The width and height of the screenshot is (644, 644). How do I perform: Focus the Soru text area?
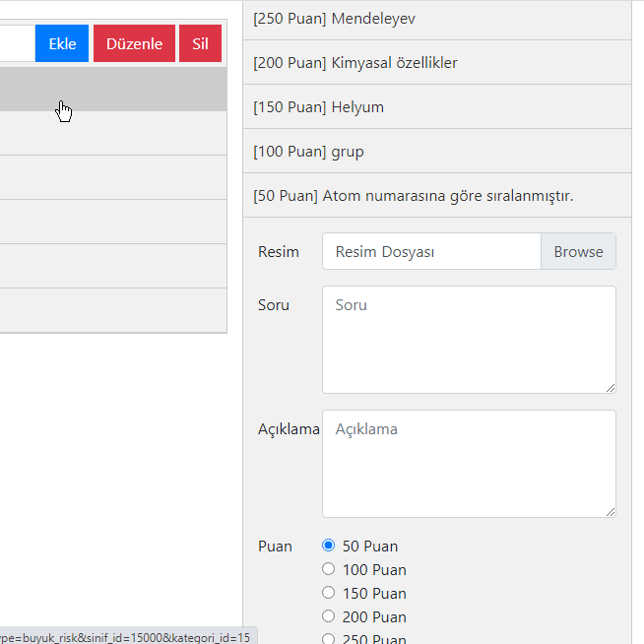(x=469, y=340)
